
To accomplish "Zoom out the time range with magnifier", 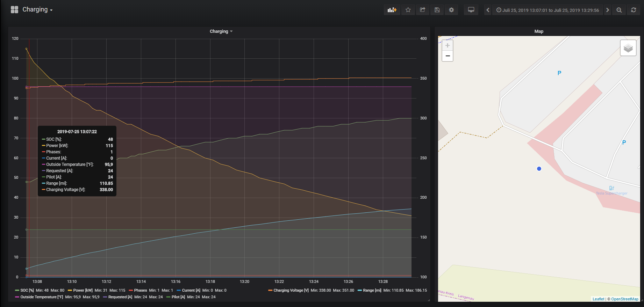I will click(x=619, y=10).
